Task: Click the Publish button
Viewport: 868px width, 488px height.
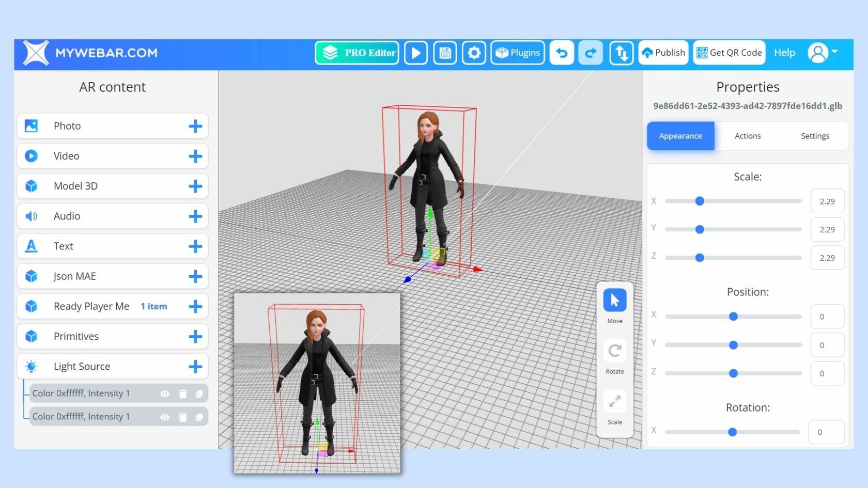Action: click(x=663, y=52)
